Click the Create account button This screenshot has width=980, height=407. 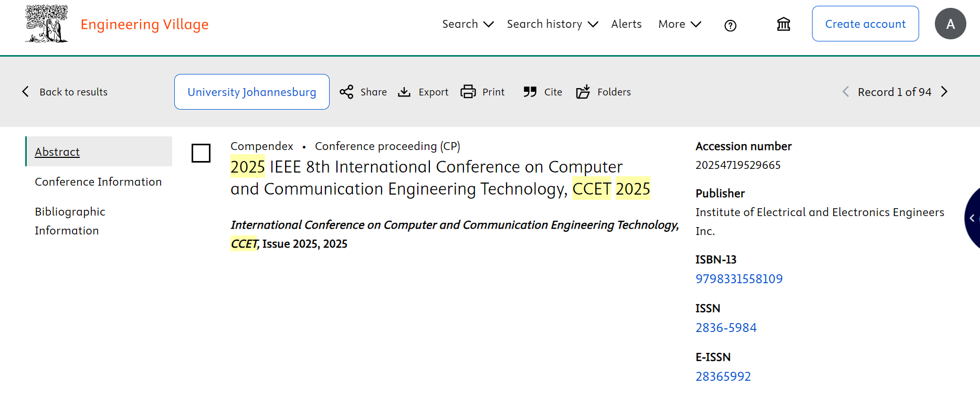point(865,24)
